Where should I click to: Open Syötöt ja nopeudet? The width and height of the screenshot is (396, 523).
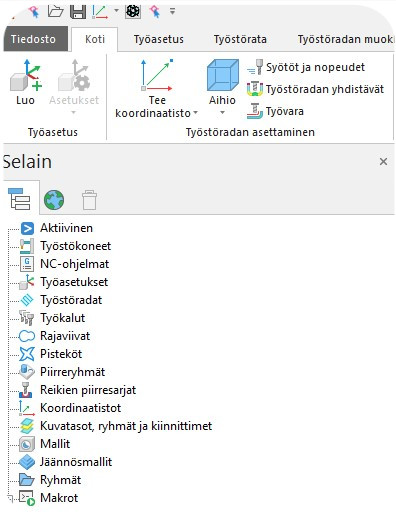point(306,67)
